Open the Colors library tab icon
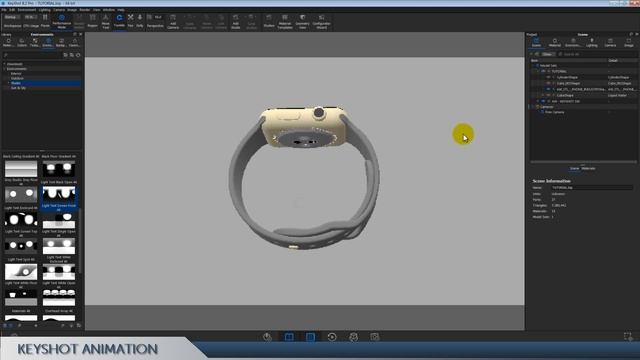This screenshot has height=360, width=640. 22,42
